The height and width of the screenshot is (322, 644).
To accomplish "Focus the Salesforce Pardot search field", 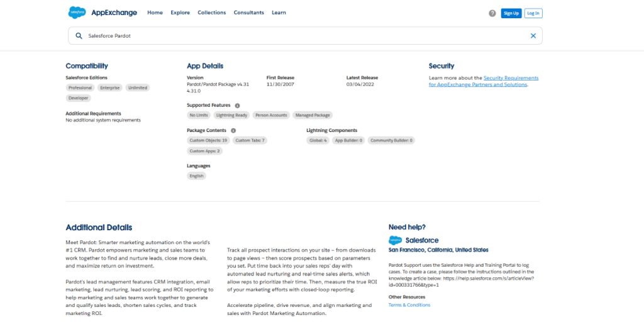I will (x=305, y=36).
